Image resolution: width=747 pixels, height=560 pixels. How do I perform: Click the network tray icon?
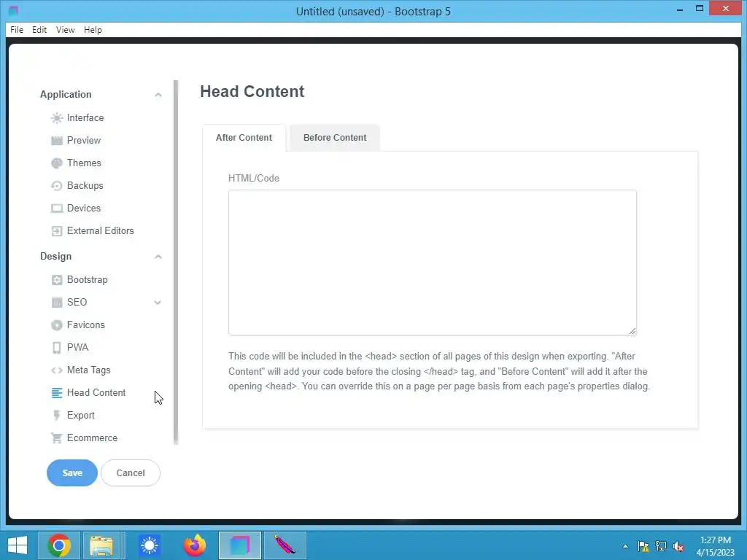[661, 546]
